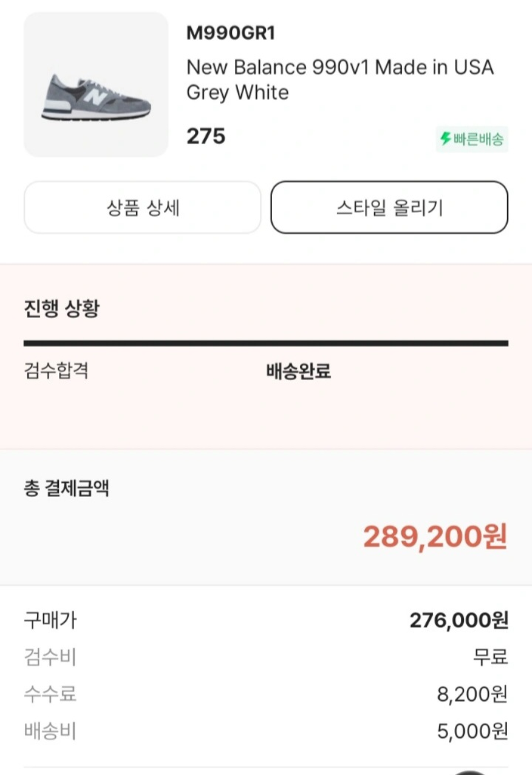Tap the 총 결제금액 label

pos(66,488)
